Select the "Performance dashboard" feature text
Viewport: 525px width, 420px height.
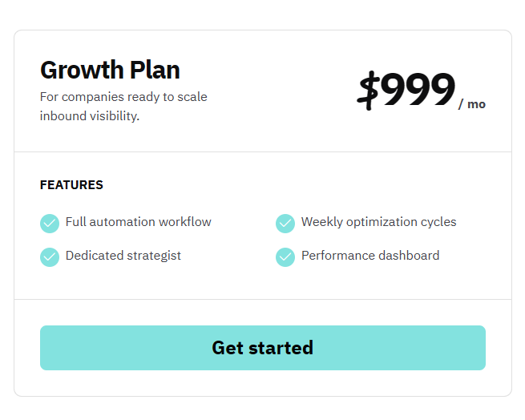370,256
